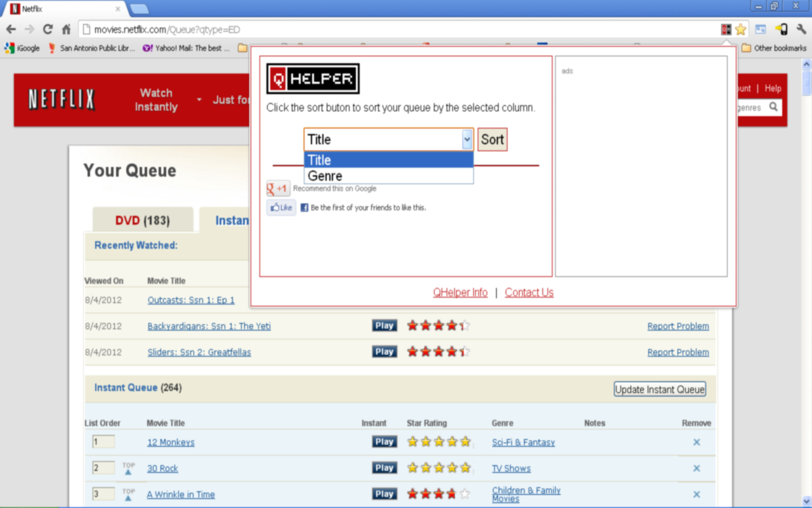Open the Just for Kids dropdown arrow
The width and height of the screenshot is (812, 508).
[199, 100]
